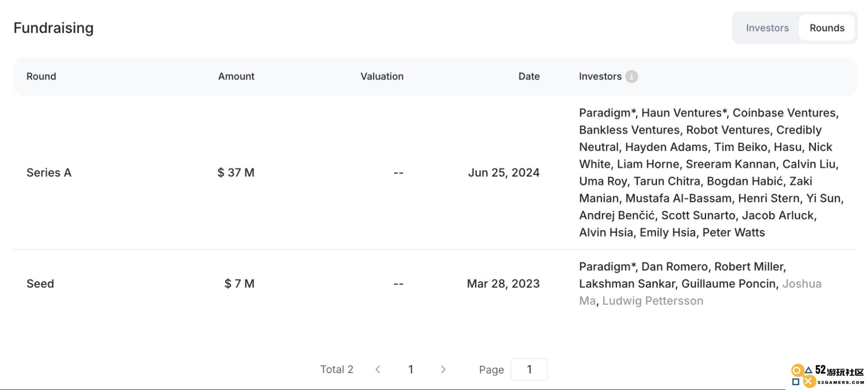Open Sreeram Kannan investor link
This screenshot has width=868, height=390.
coord(731,164)
